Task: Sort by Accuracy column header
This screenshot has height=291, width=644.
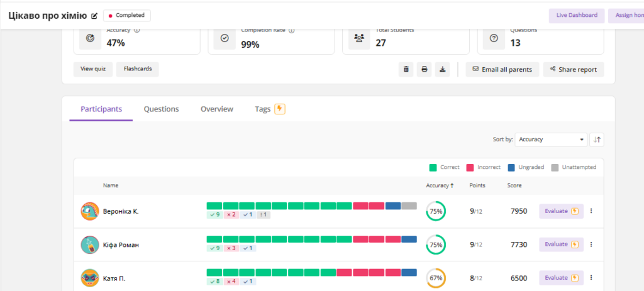Action: click(x=440, y=185)
